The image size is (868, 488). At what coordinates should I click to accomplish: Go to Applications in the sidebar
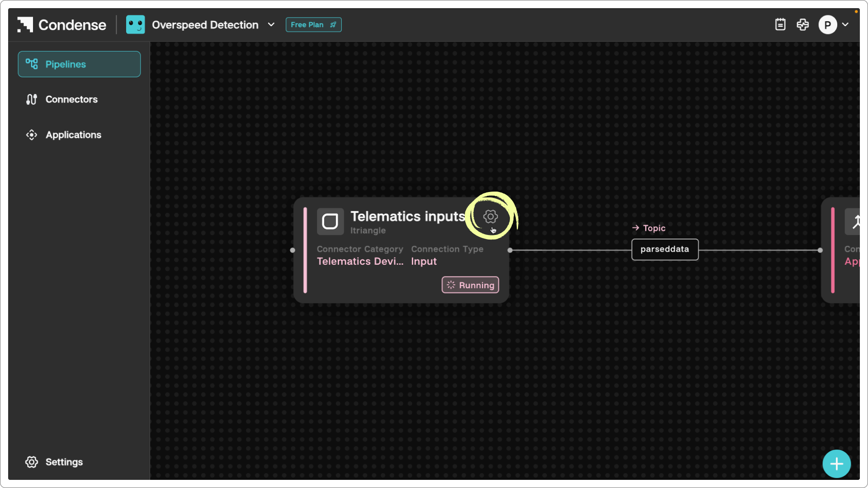click(x=73, y=135)
